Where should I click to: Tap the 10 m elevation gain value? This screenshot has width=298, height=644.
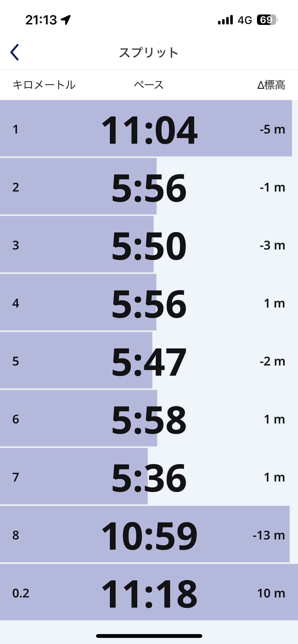click(271, 593)
